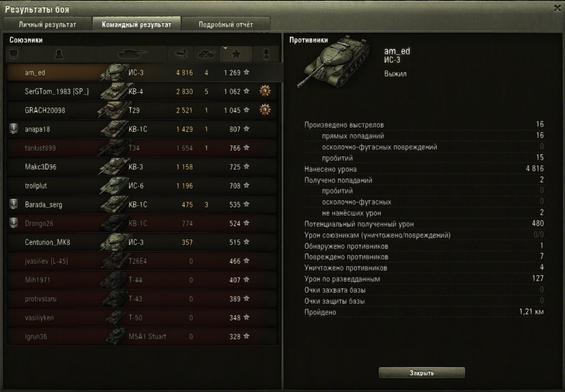The height and width of the screenshot is (392, 565).
Task: Select Командный результат tab
Action: point(136,24)
